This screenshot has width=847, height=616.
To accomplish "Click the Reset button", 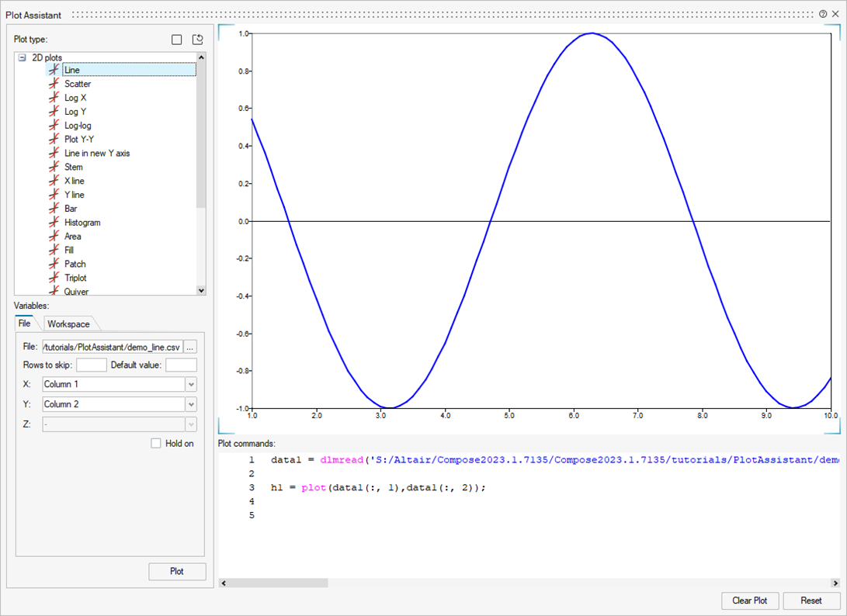I will [x=811, y=601].
